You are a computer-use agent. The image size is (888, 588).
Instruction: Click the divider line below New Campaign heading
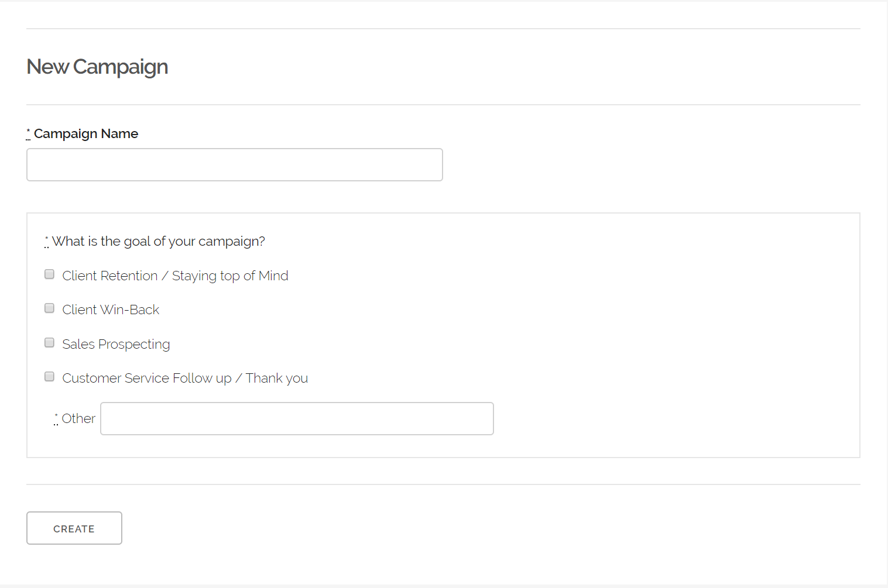[443, 105]
